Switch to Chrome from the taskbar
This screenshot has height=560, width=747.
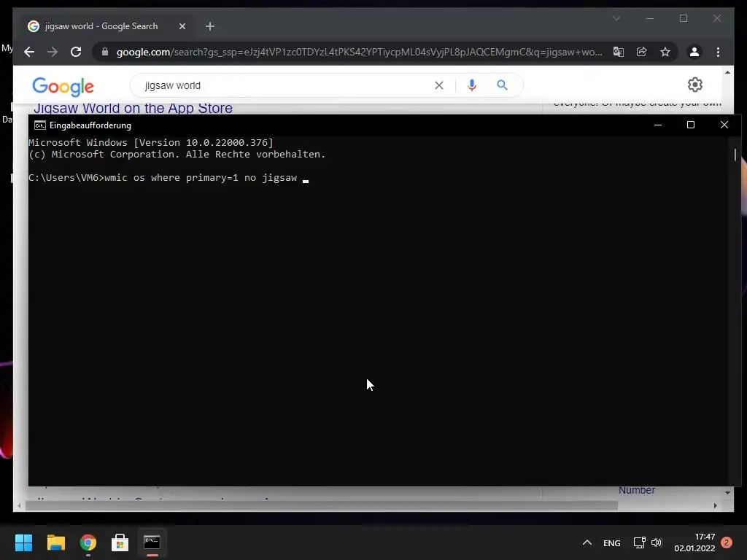88,542
